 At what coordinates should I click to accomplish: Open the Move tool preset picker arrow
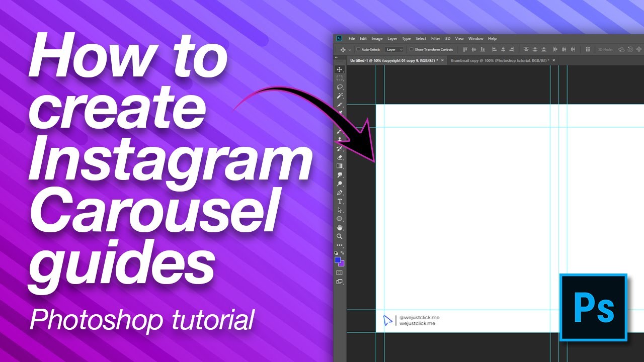[x=349, y=50]
